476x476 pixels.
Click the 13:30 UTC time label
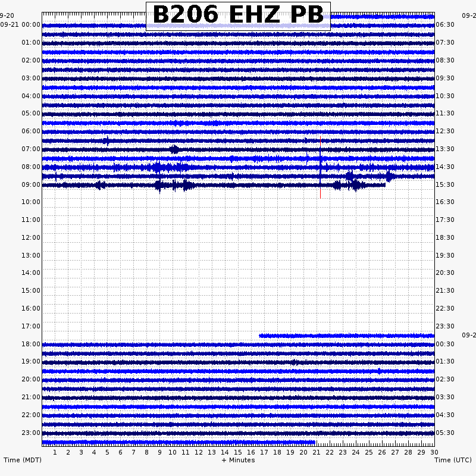pos(445,149)
